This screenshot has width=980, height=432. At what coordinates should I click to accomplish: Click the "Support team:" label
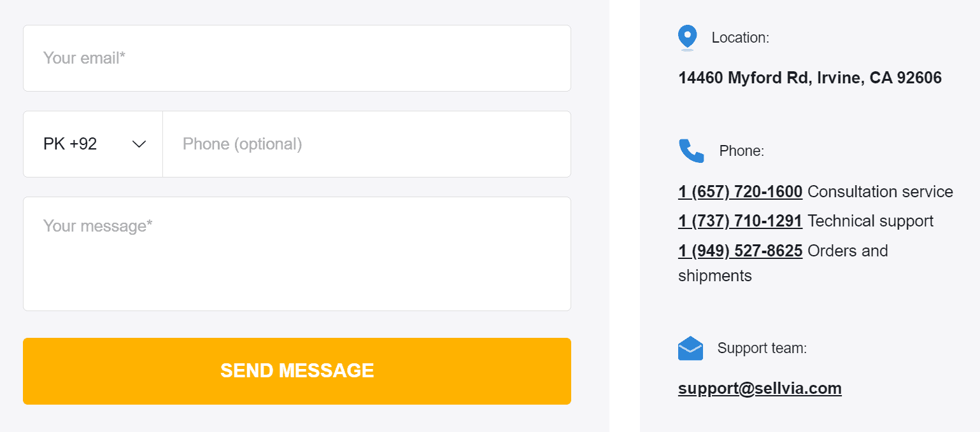pos(762,348)
